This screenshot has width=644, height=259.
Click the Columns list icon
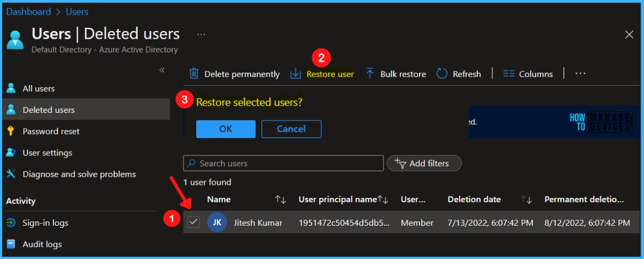[509, 74]
